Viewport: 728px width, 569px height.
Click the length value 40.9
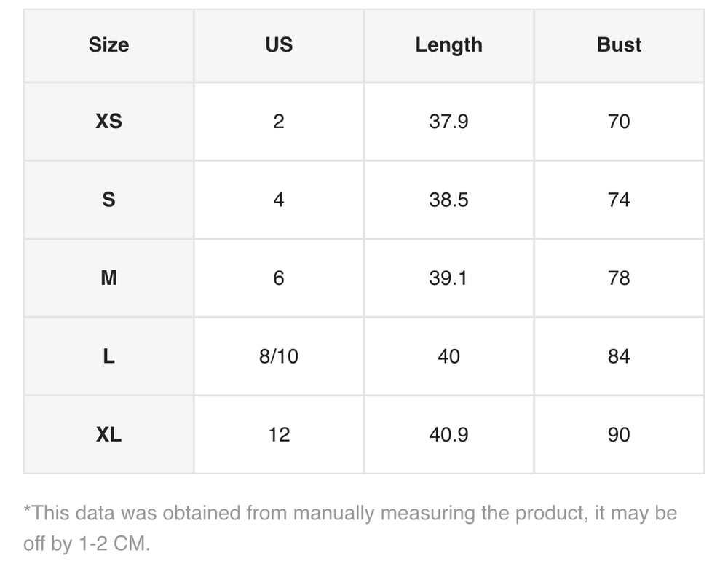coord(448,435)
